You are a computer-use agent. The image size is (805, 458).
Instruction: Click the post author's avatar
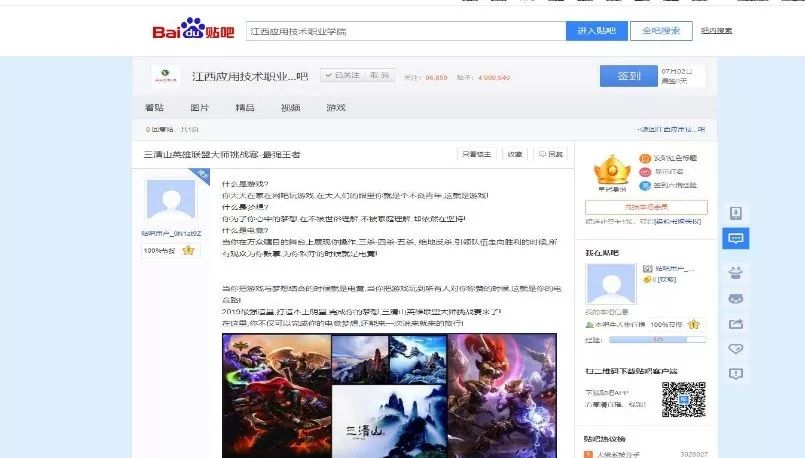pyautogui.click(x=171, y=199)
